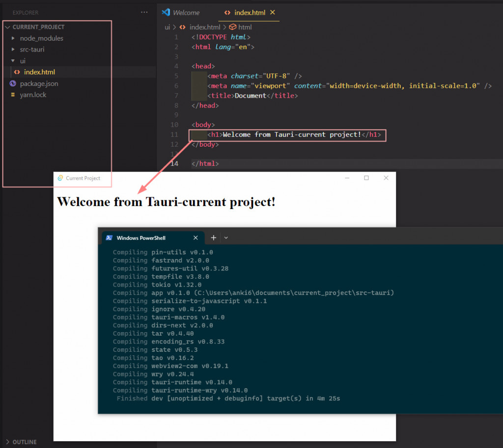The width and height of the screenshot is (503, 448).
Task: Click the yarn.lock file icon
Action: click(x=13, y=95)
